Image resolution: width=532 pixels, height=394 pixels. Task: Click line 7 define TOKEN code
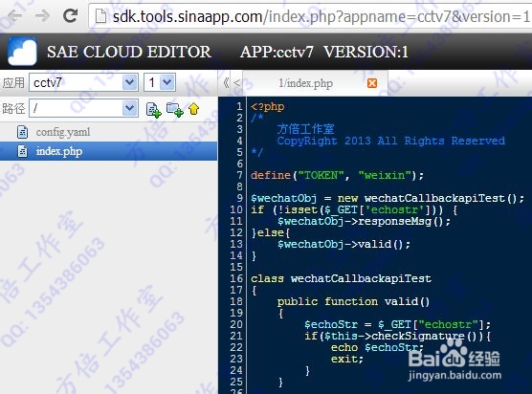pos(337,175)
